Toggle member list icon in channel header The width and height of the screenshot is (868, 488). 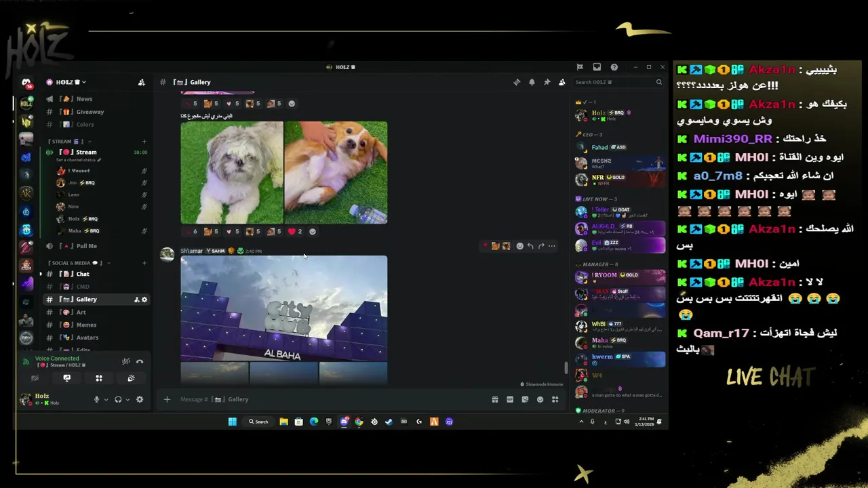click(561, 82)
